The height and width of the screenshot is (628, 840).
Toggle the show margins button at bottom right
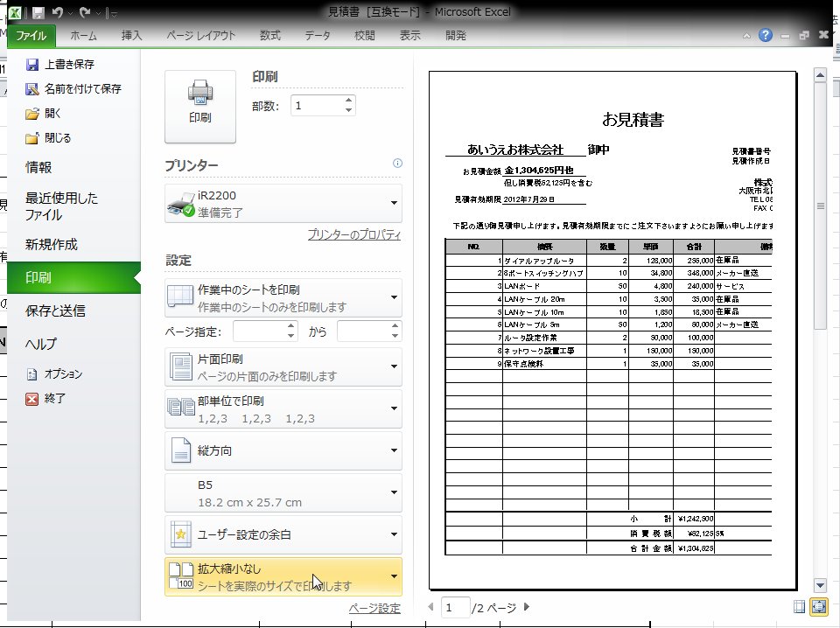(x=797, y=607)
